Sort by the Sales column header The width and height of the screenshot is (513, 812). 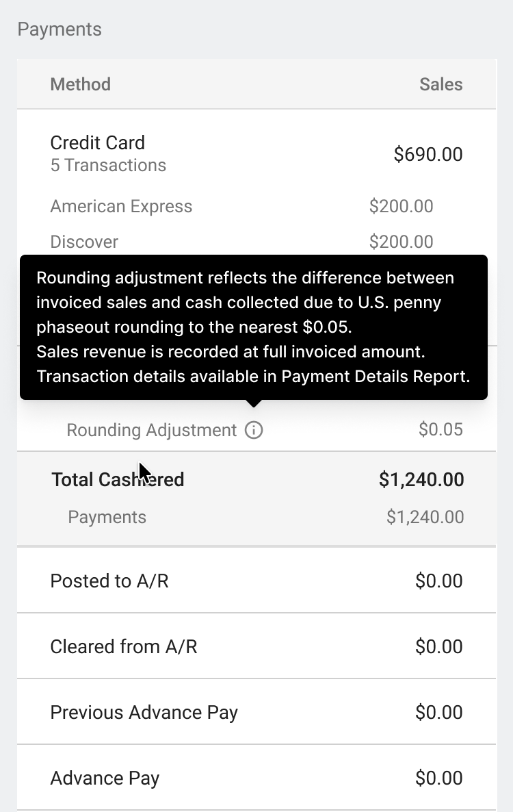tap(440, 84)
